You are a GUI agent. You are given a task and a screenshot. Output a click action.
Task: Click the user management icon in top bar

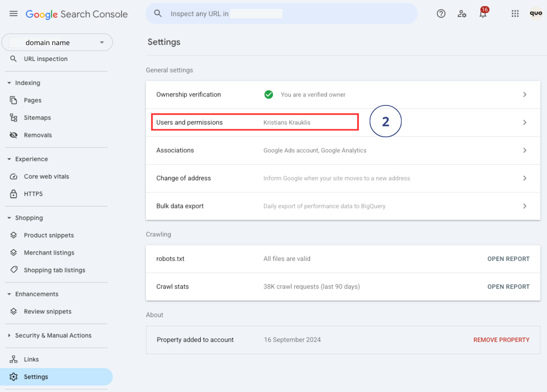point(462,14)
